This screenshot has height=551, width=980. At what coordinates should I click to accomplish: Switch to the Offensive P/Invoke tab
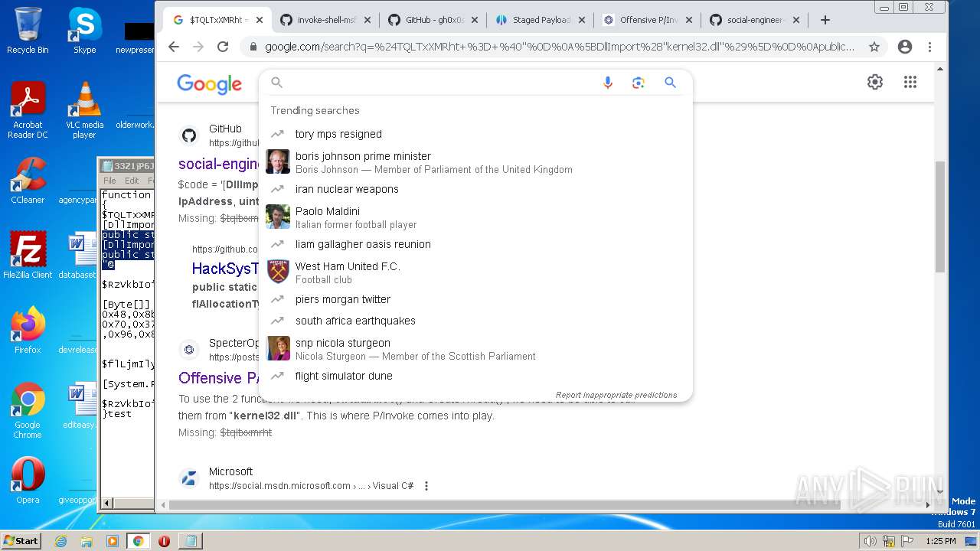coord(648,20)
